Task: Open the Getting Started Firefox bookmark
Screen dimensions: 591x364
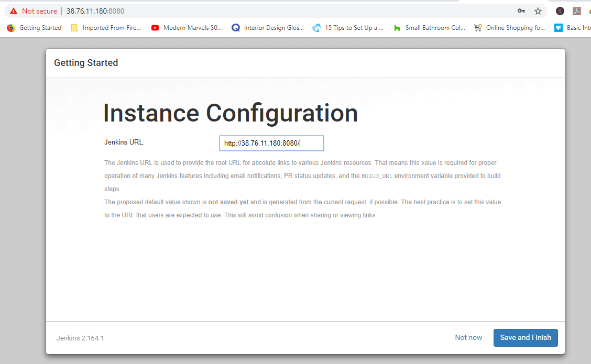Action: tap(34, 28)
